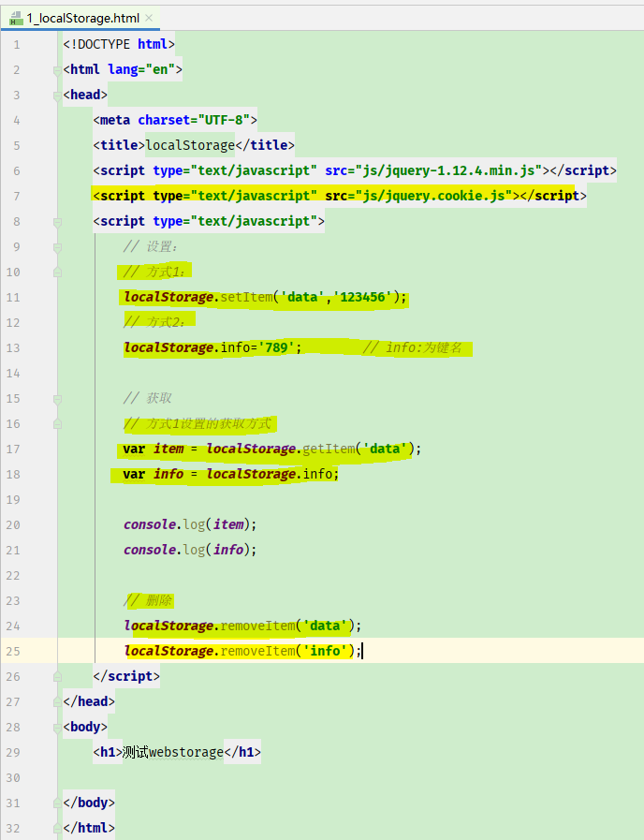Click the fold end marker on line 16
This screenshot has width=644, height=840.
point(57,424)
